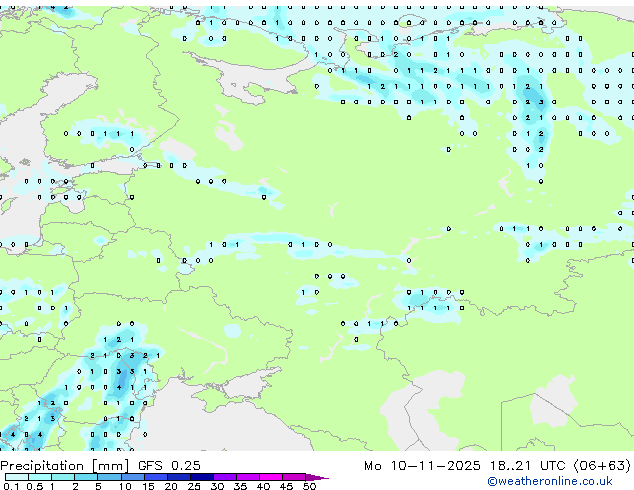Click the arrow tip above 50 mm in legend
This screenshot has width=634, height=490.
click(x=317, y=477)
